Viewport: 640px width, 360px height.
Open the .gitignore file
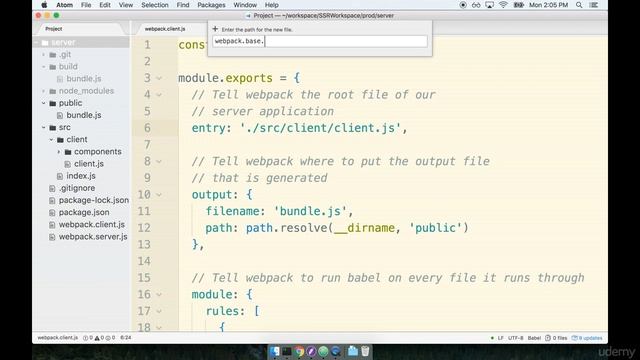[x=77, y=188]
